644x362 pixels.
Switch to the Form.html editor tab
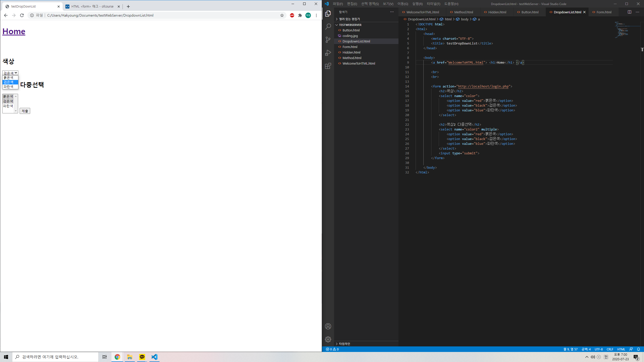click(x=604, y=12)
